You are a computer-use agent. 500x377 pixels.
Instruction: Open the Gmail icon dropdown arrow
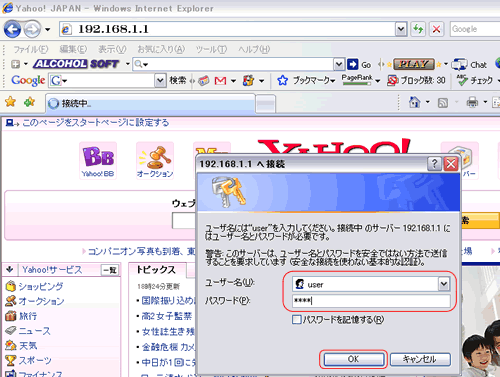coord(234,81)
